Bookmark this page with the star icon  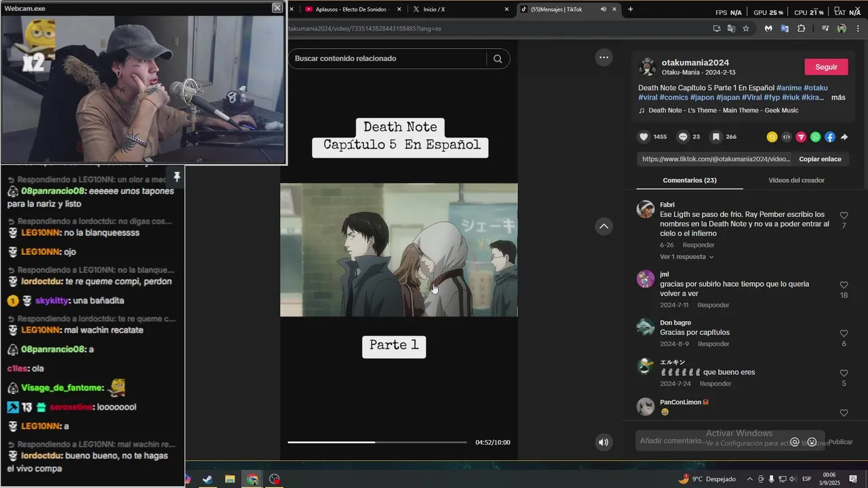[x=746, y=28]
